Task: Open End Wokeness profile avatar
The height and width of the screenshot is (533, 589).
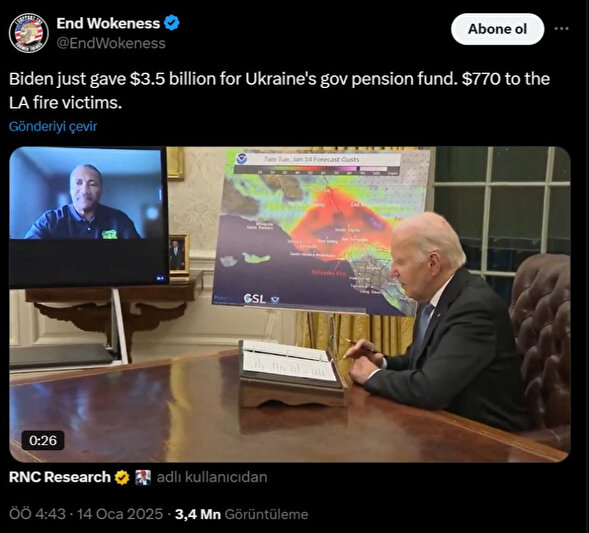Action: click(29, 32)
